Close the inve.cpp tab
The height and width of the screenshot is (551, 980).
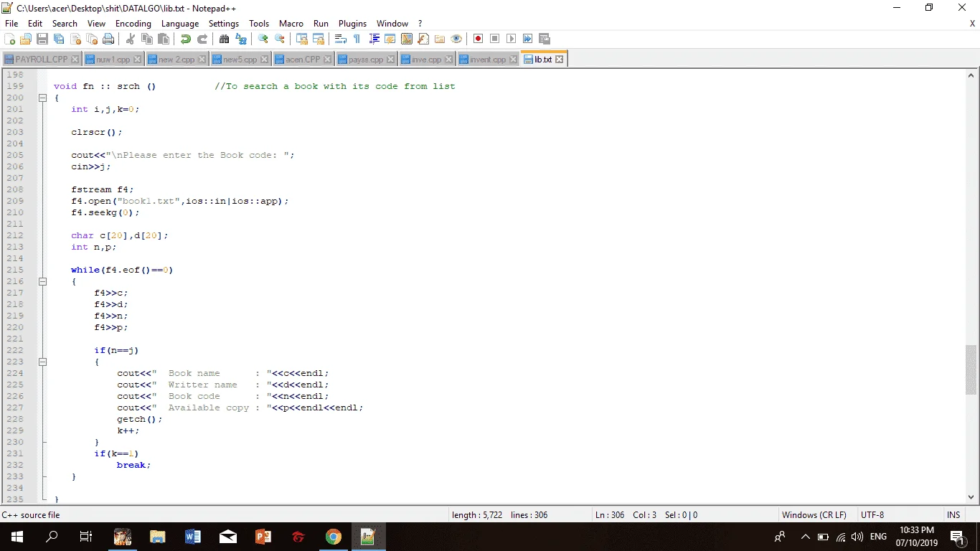[x=448, y=60]
